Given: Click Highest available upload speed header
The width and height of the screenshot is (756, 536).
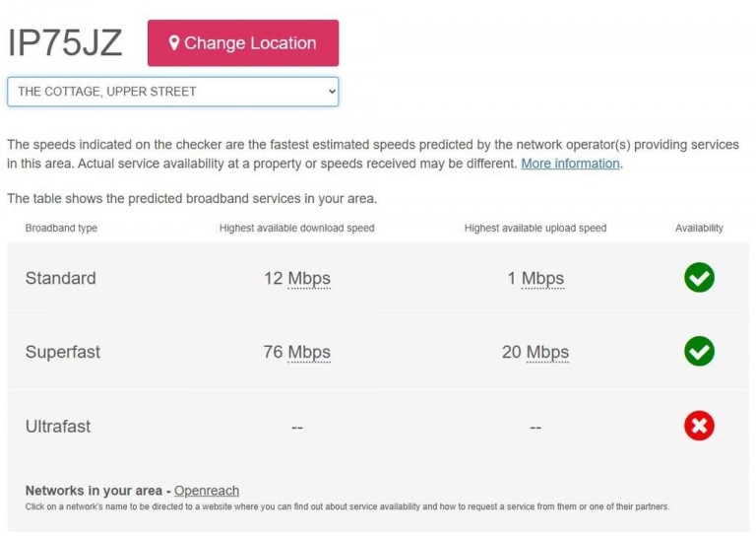Looking at the screenshot, I should 535,229.
